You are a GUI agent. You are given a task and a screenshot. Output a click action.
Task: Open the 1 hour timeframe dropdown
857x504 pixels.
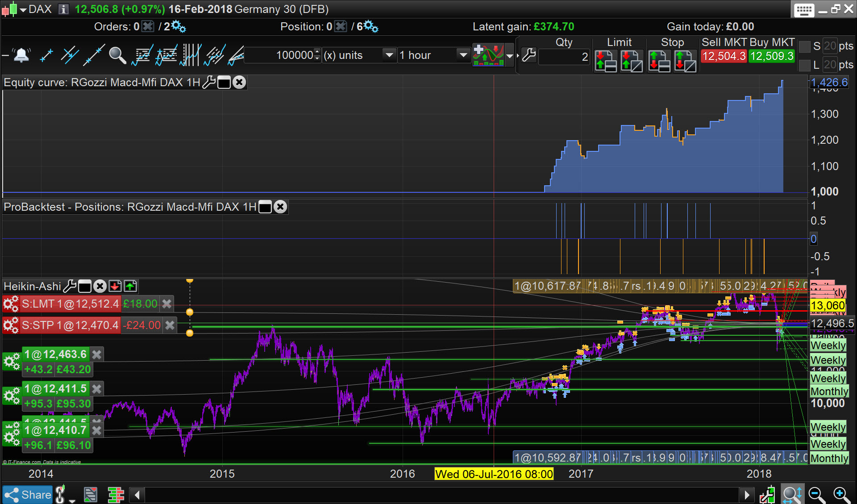point(463,55)
